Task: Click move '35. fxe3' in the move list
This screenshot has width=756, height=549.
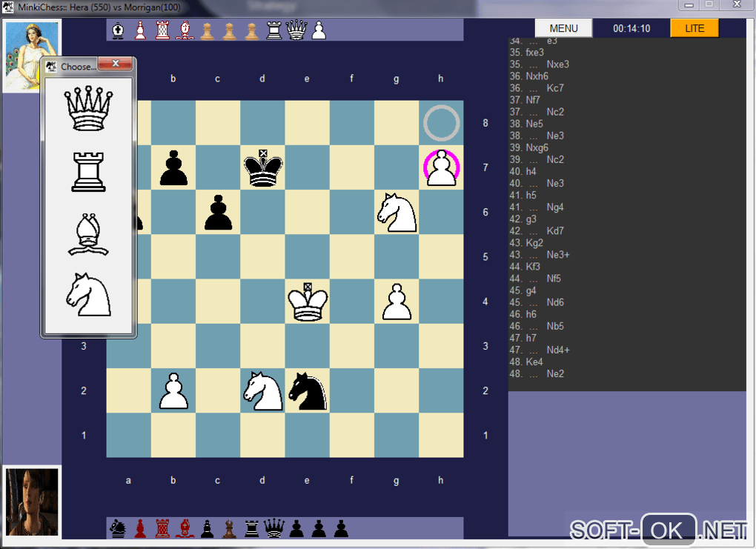Action: pyautogui.click(x=526, y=53)
